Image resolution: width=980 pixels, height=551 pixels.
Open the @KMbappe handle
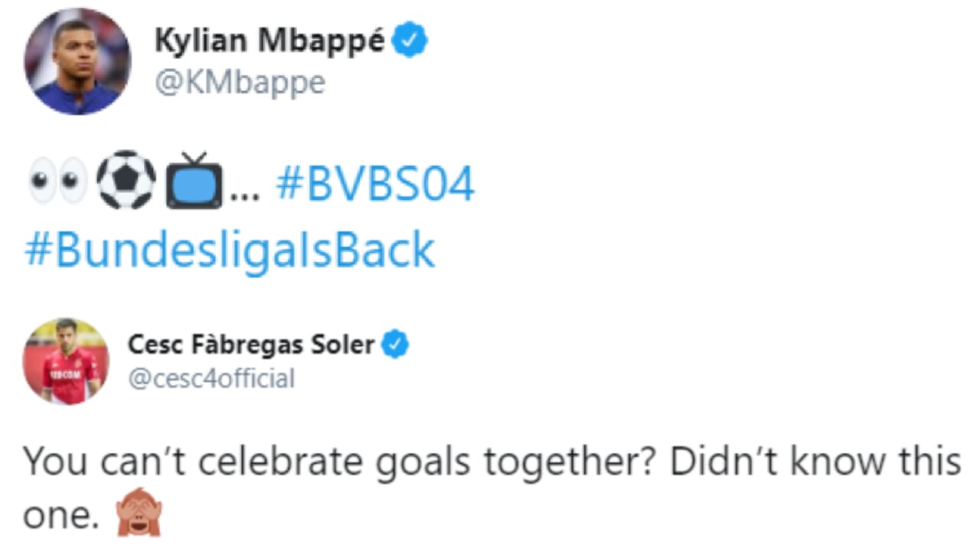tap(240, 82)
